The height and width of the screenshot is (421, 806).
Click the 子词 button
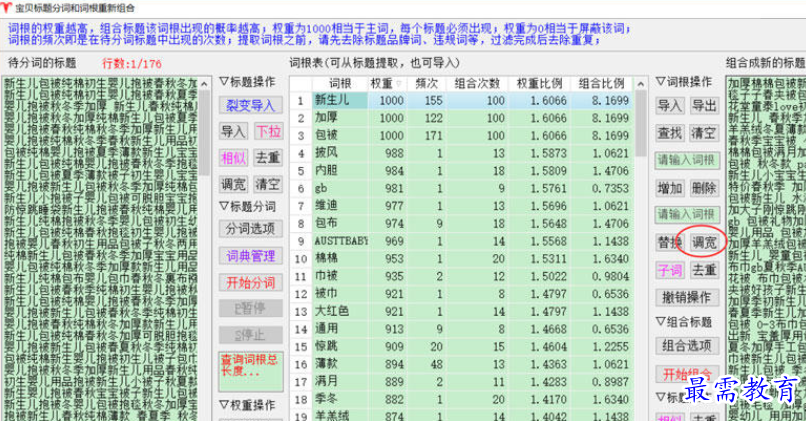(x=670, y=269)
